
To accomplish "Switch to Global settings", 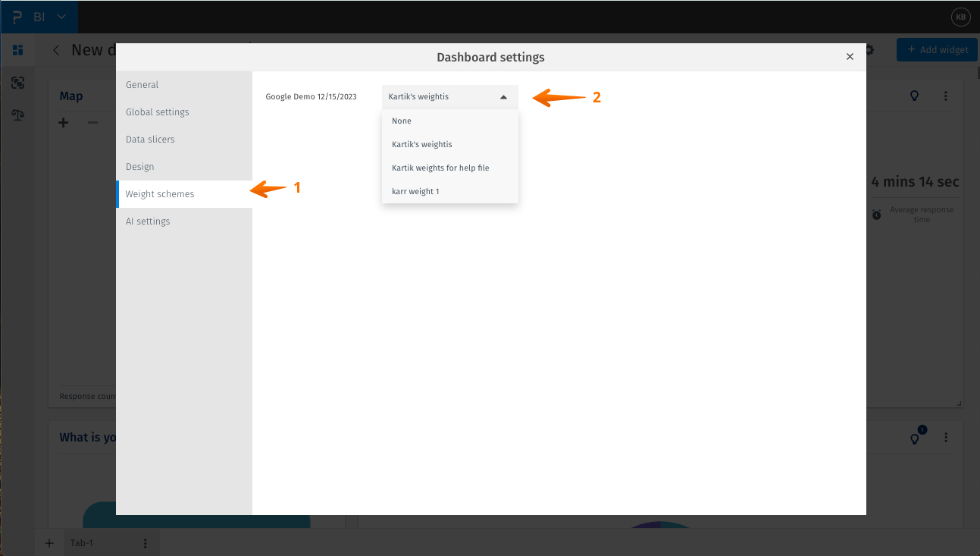I will pos(184,112).
